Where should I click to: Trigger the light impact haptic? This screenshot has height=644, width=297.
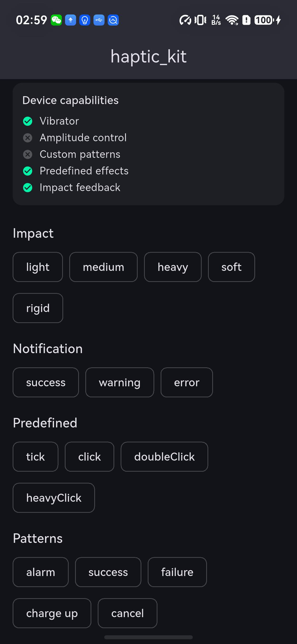[38, 267]
